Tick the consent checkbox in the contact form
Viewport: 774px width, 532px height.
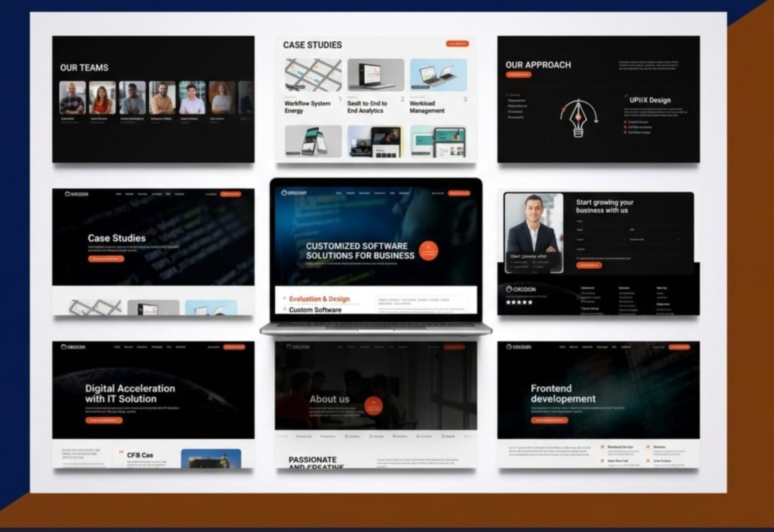tap(578, 258)
